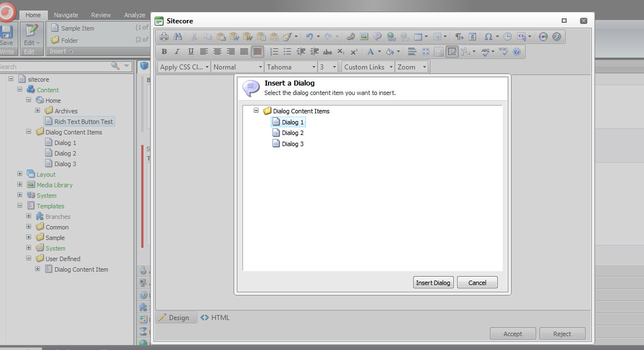
Task: Click the Insert Symbol omega icon
Action: coord(488,37)
